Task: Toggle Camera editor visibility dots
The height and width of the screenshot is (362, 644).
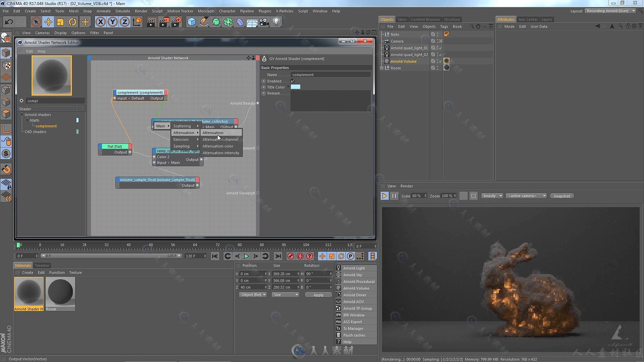Action: tap(437, 41)
